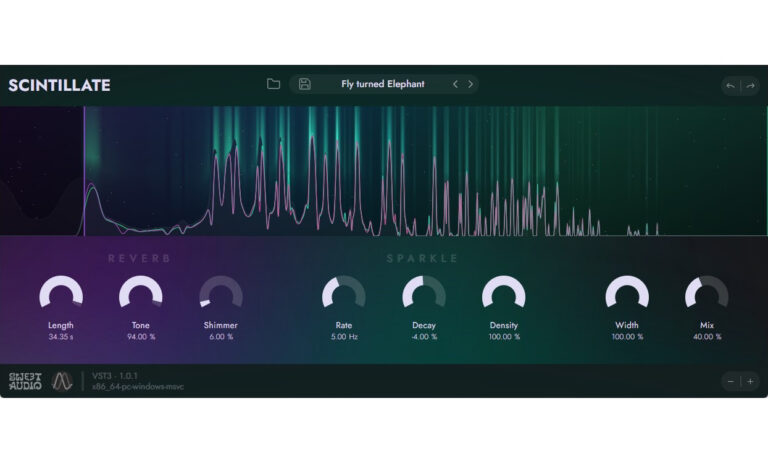This screenshot has width=768, height=461.
Task: Click the purple vertical marker in spectrum display
Action: pos(84,171)
